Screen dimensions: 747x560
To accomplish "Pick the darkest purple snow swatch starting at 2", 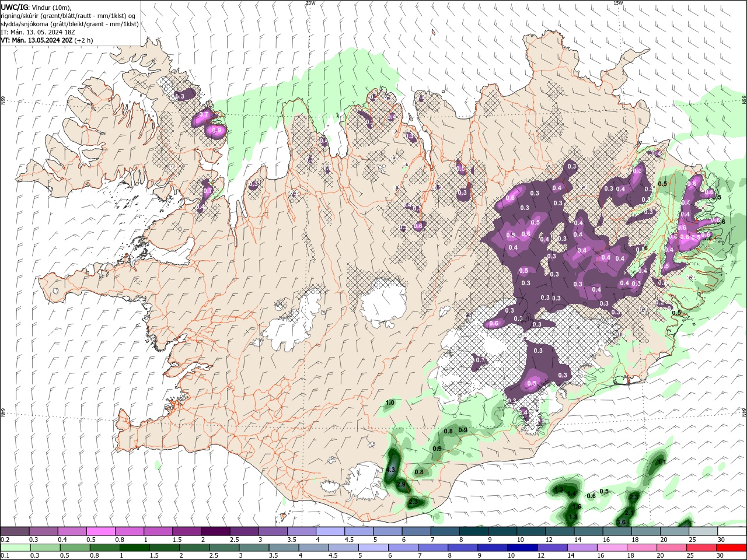I will (x=215, y=531).
